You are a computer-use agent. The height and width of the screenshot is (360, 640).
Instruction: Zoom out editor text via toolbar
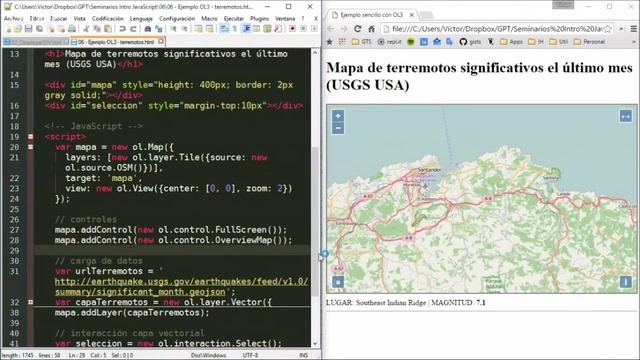click(184, 29)
